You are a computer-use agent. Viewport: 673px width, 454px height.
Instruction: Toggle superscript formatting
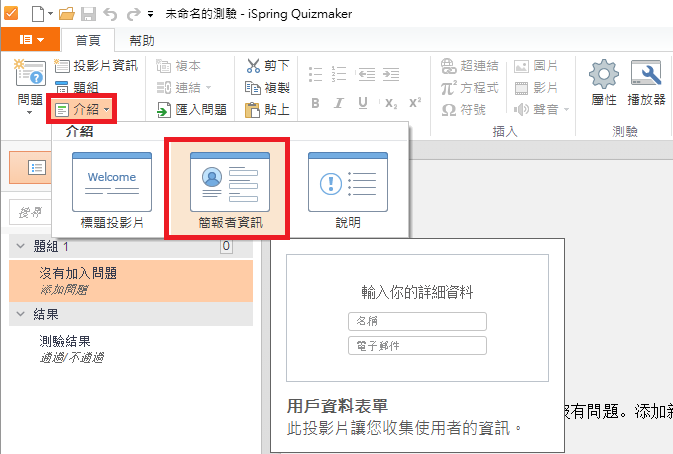coord(415,103)
